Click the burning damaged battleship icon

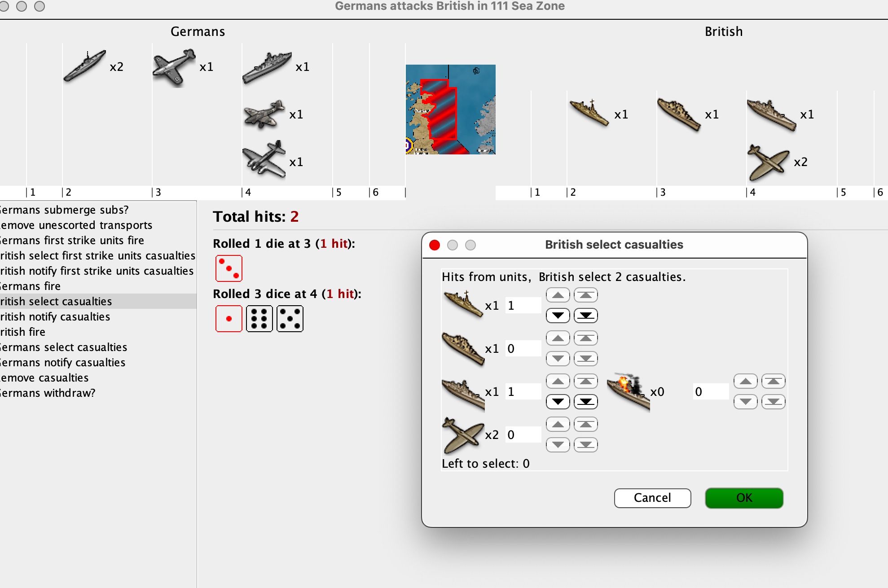coord(628,391)
